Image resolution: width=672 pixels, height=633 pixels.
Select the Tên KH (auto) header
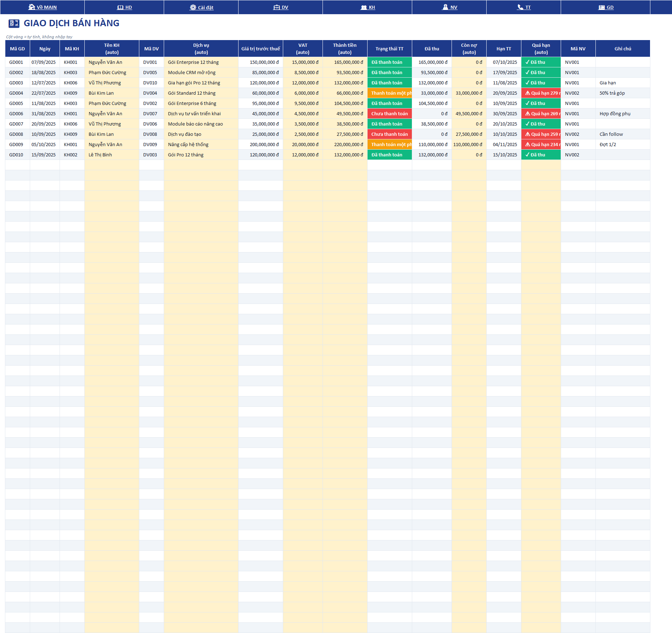[x=112, y=49]
